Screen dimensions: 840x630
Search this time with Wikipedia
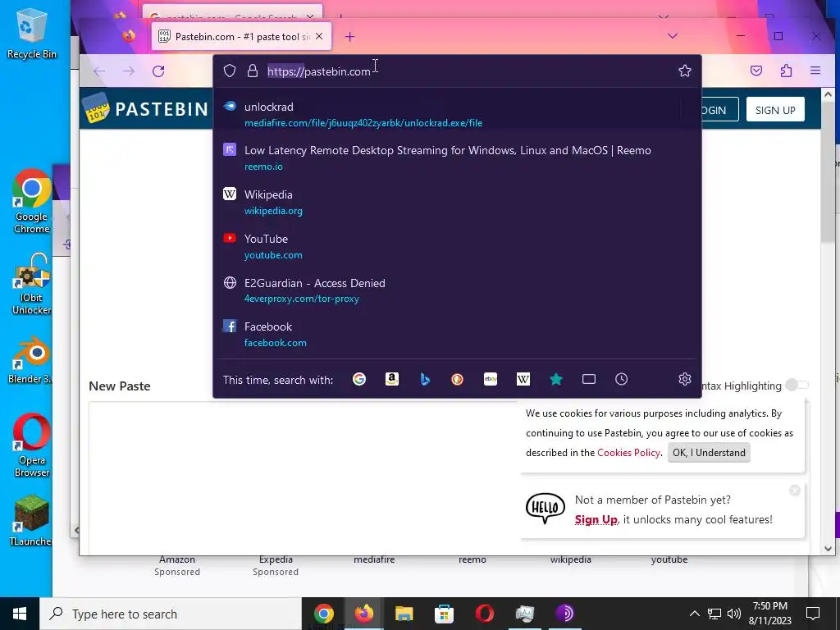point(523,379)
